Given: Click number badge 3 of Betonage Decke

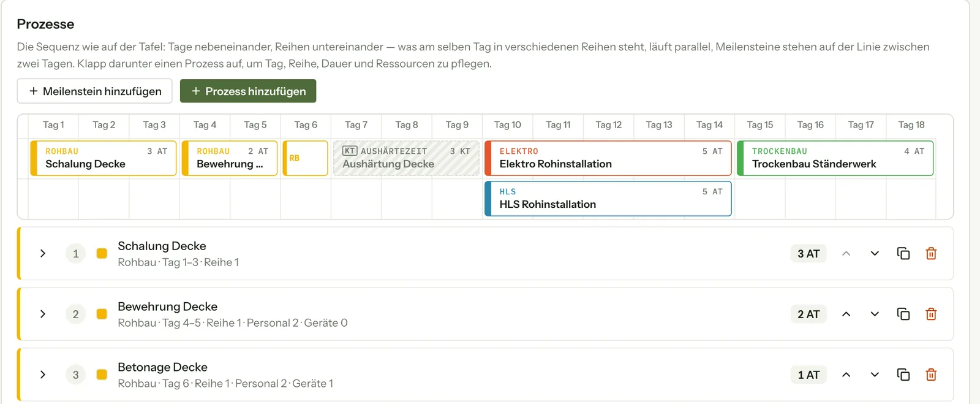Looking at the screenshot, I should tap(75, 375).
